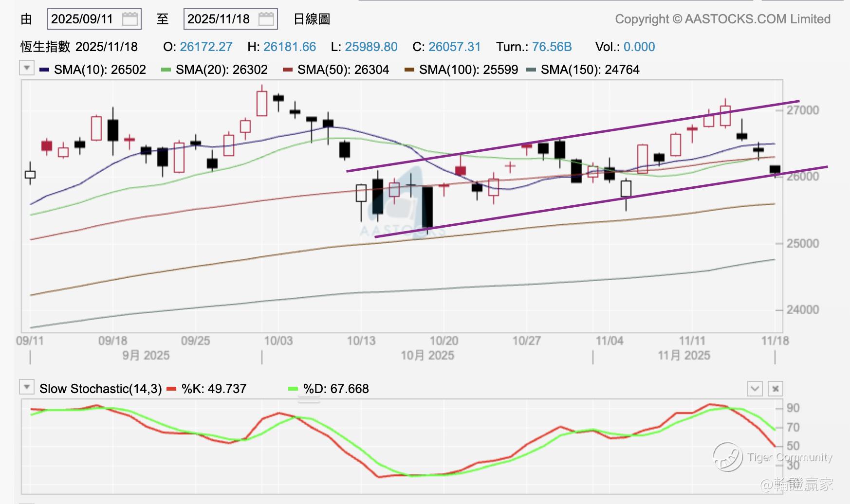
Task: Click the high price value 26181.66
Action: 290,47
